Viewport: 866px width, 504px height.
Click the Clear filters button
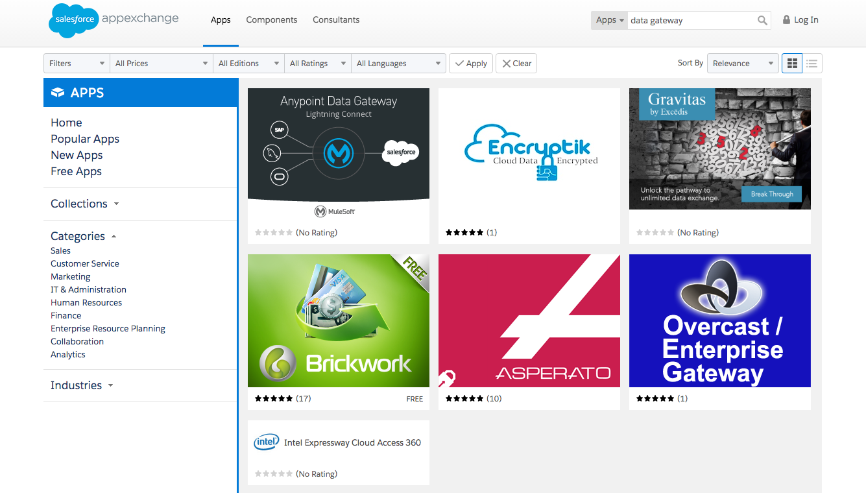pyautogui.click(x=516, y=63)
